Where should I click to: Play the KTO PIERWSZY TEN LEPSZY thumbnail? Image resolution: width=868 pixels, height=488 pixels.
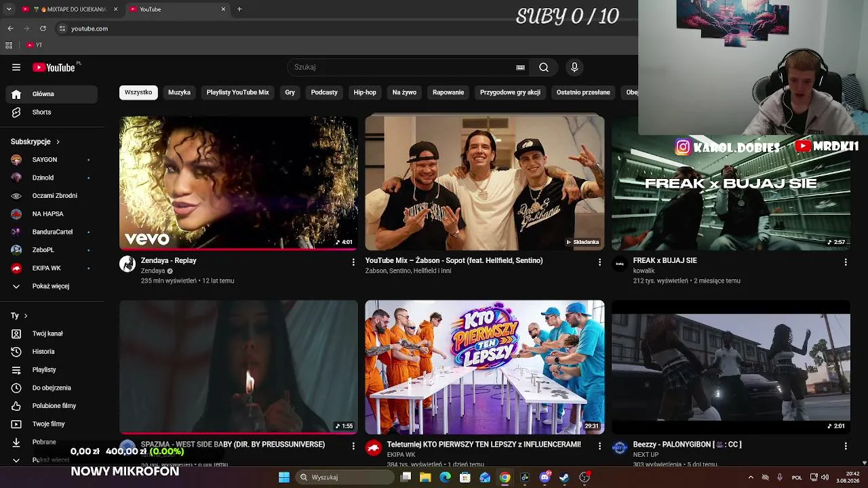point(485,367)
